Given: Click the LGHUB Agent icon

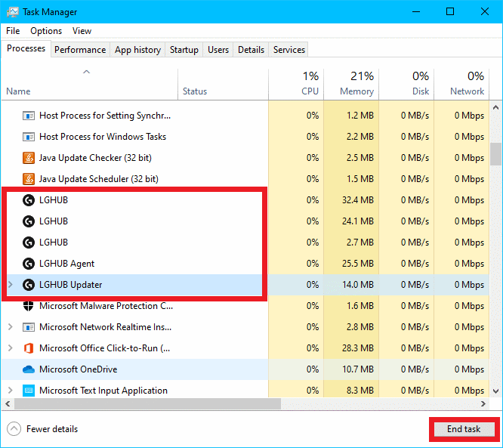Looking at the screenshot, I should coord(29,264).
